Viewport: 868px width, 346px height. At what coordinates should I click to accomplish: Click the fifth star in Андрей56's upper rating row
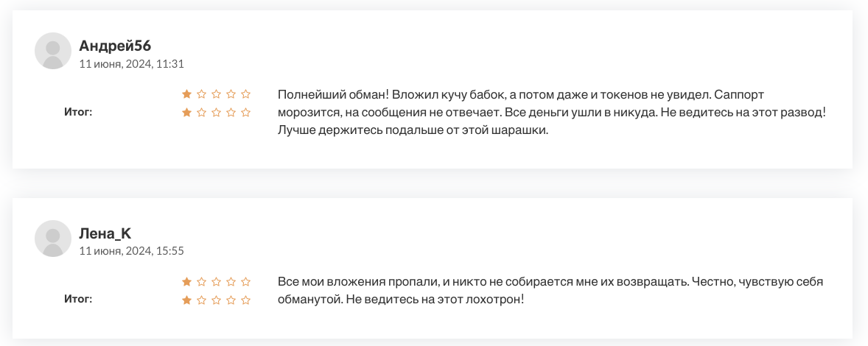(x=246, y=94)
